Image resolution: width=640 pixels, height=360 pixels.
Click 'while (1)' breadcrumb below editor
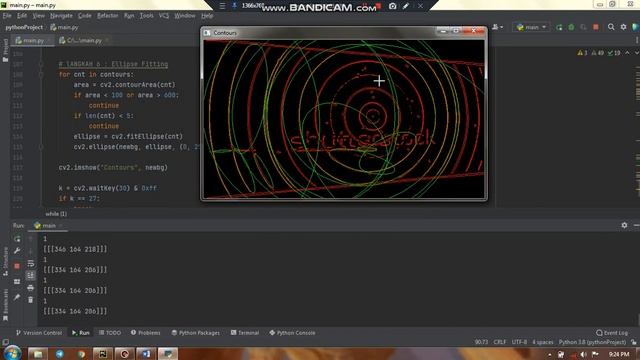click(x=56, y=213)
